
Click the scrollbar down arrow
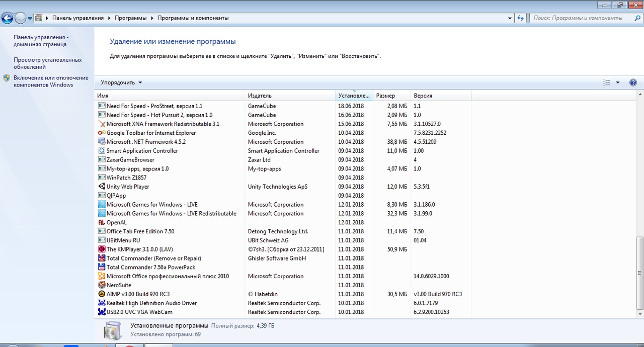tap(639, 314)
